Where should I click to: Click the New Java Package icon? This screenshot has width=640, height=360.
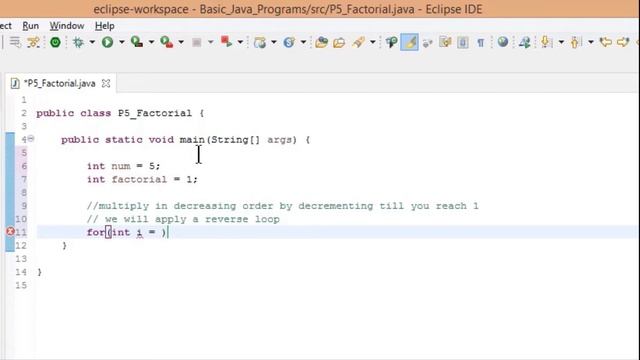(x=260, y=42)
